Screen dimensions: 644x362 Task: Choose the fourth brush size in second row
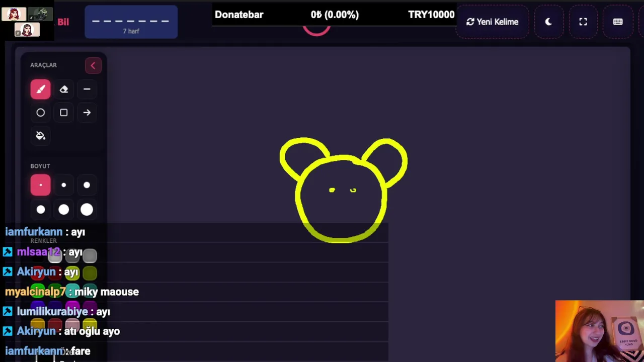coord(40,209)
